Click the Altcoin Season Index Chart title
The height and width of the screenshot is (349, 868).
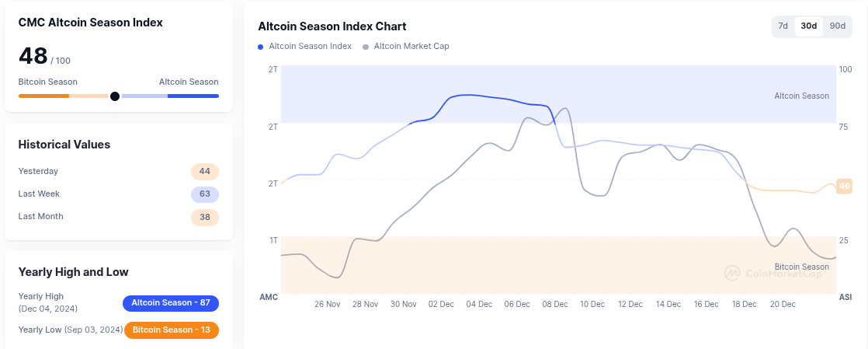coord(332,26)
